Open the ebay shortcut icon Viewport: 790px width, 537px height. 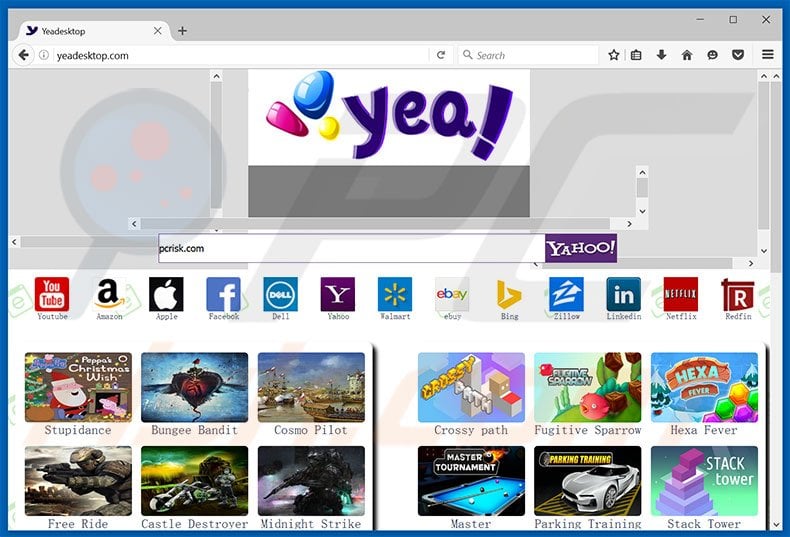pos(452,294)
